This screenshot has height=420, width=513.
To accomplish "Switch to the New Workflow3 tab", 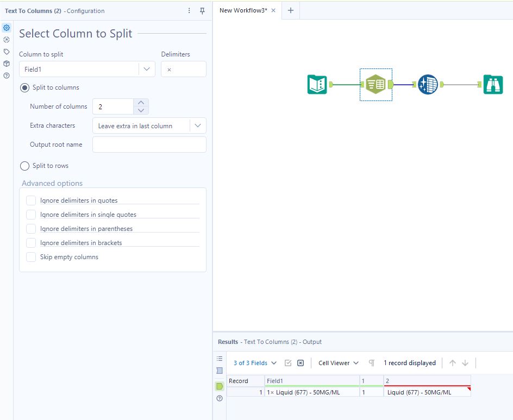I will 242,10.
